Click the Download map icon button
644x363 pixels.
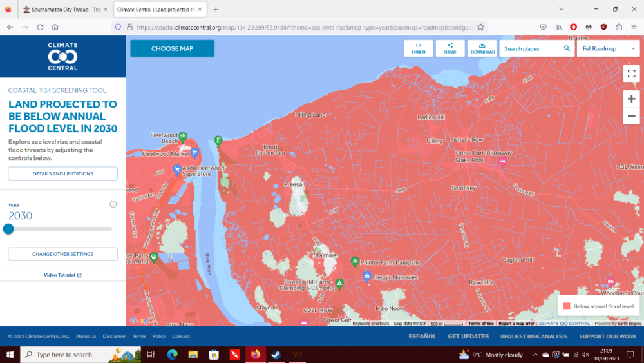(482, 48)
